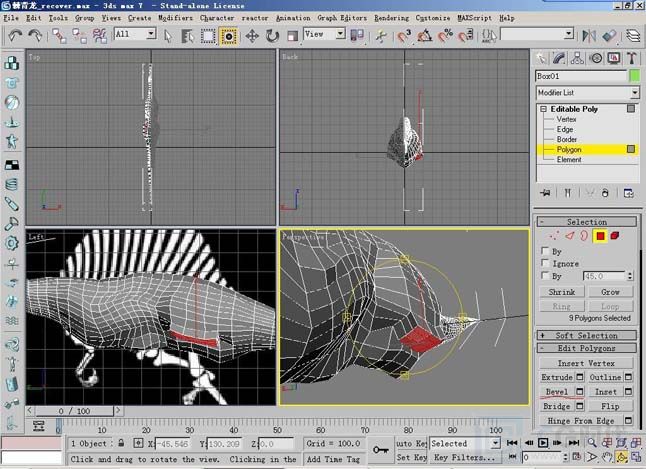
Task: Click the Insert Vertex button
Action: pos(586,363)
